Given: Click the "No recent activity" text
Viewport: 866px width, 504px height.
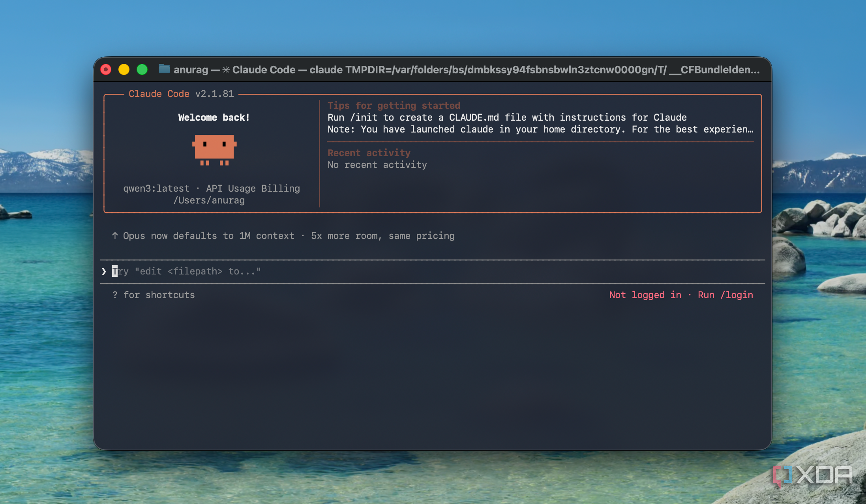Looking at the screenshot, I should pyautogui.click(x=377, y=165).
